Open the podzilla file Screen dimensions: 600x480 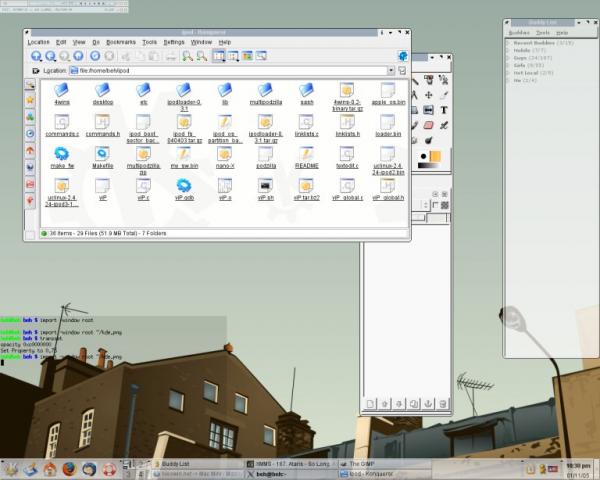point(266,158)
